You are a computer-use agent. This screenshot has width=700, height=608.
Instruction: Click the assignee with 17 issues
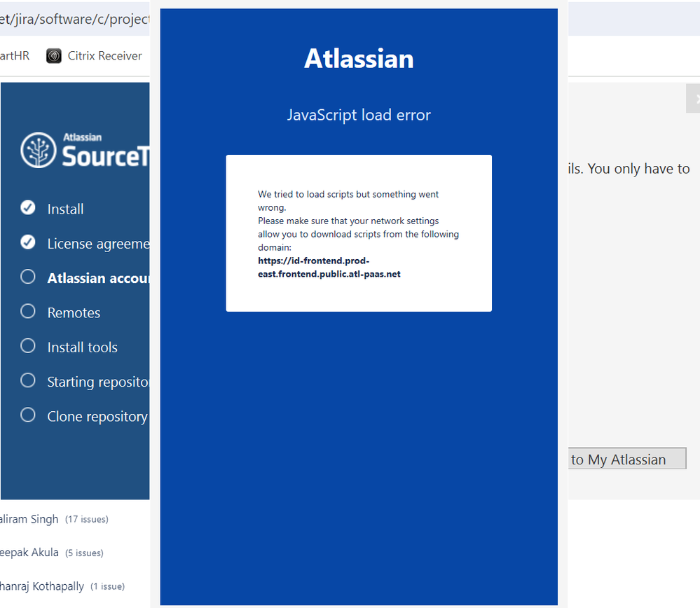coord(54,519)
